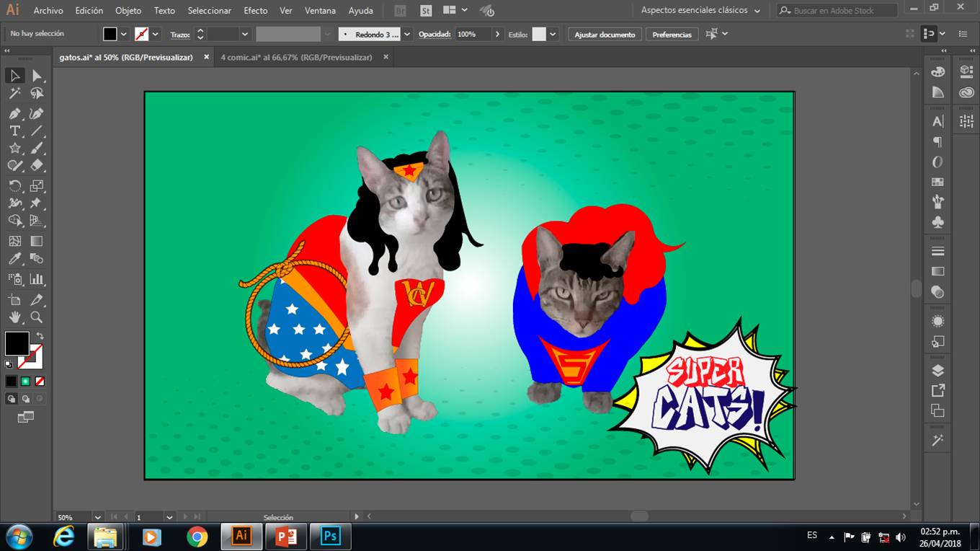
Task: Click the Opacidad label link
Action: pyautogui.click(x=435, y=34)
